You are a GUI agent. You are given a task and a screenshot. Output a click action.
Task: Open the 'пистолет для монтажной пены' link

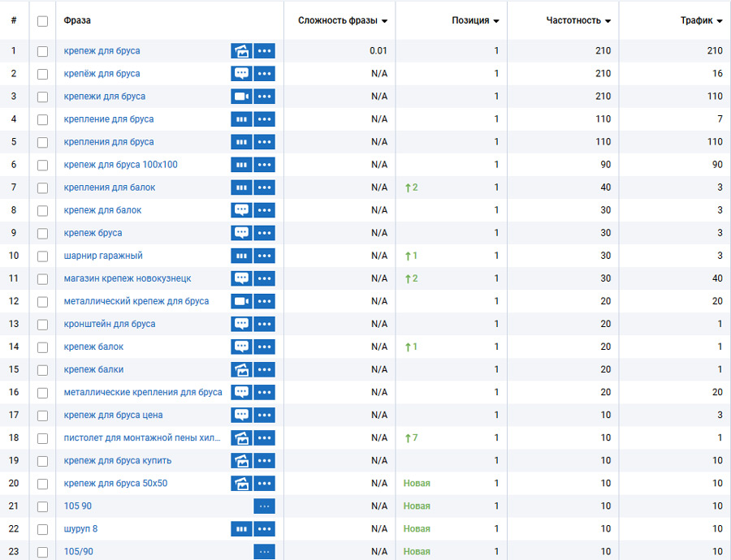141,437
